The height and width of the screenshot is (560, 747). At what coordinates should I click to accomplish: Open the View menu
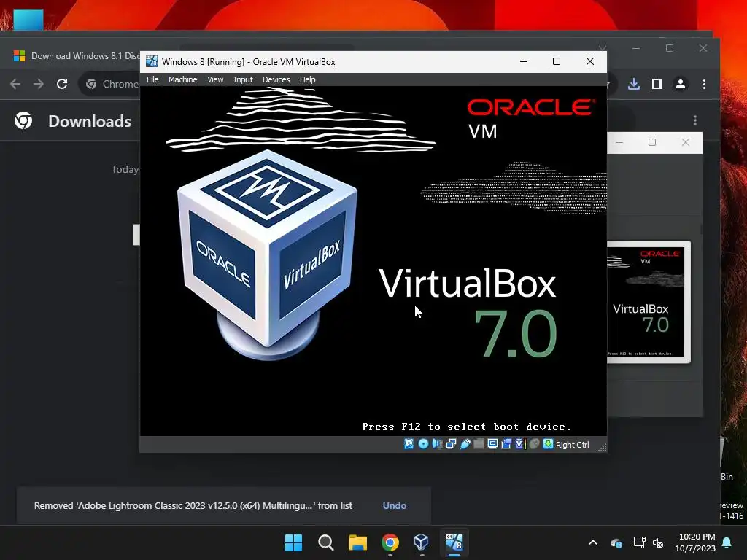point(215,79)
